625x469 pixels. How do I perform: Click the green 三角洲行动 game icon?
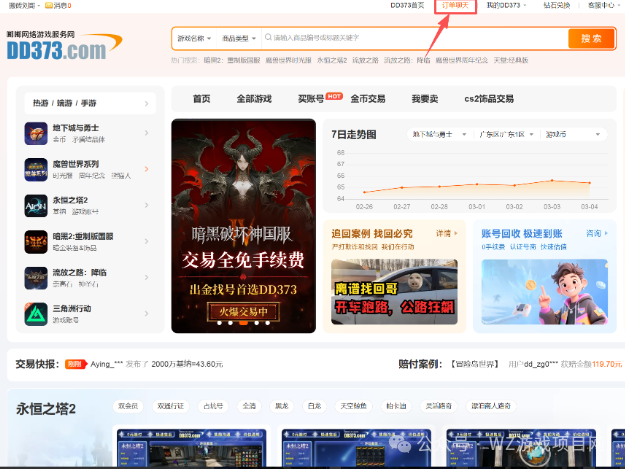36,314
